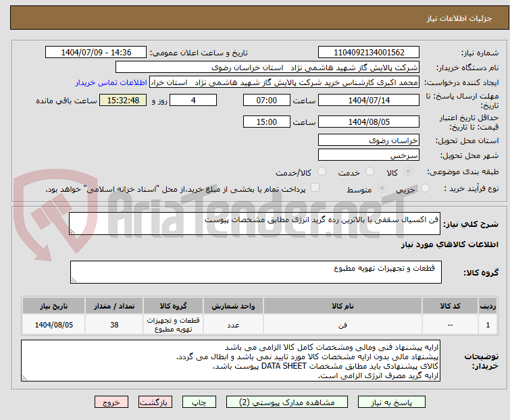Screen dimensions: 510x420
Task: Click the ایجاد کننده درخواست field
Action: pyautogui.click(x=284, y=82)
